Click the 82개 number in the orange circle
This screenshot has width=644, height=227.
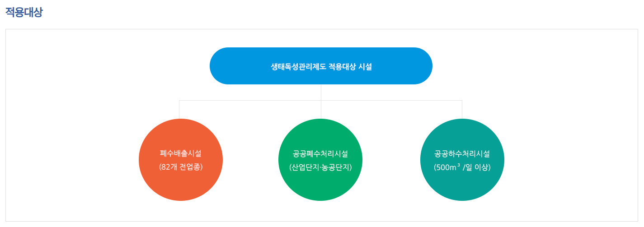169,167
